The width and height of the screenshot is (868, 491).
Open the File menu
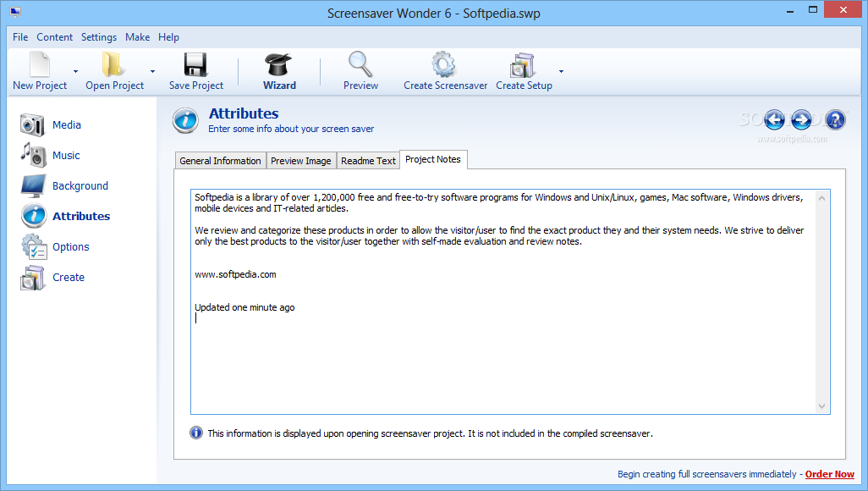(x=20, y=37)
